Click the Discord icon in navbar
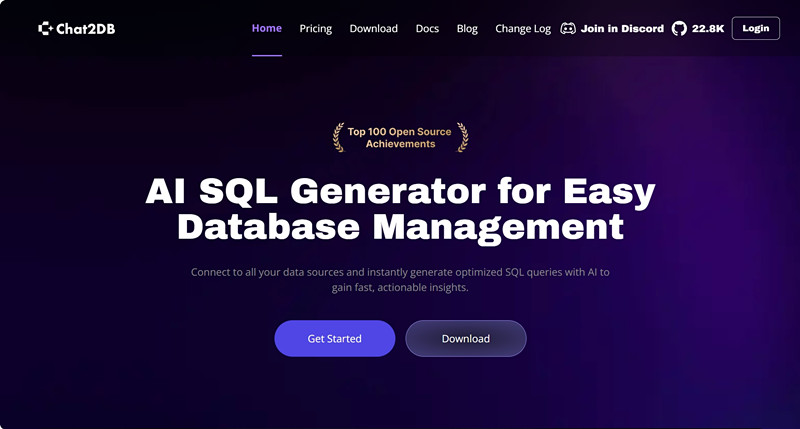Viewport: 800px width, 429px height. pos(568,29)
